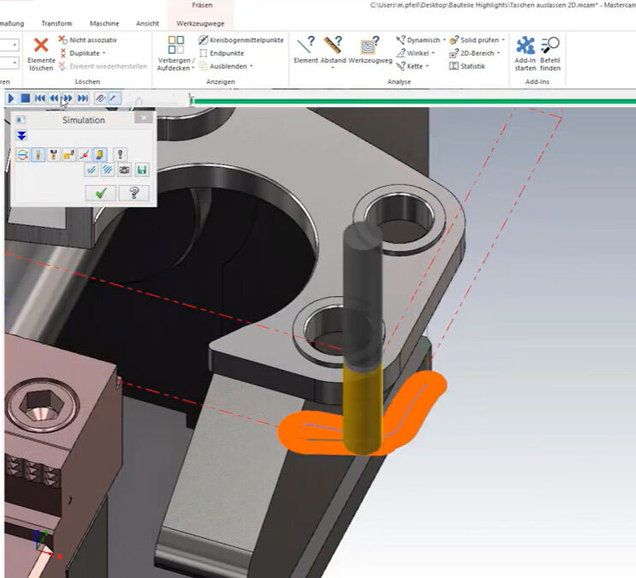The image size is (636, 578).
Task: Open Statistik
Action: (467, 66)
